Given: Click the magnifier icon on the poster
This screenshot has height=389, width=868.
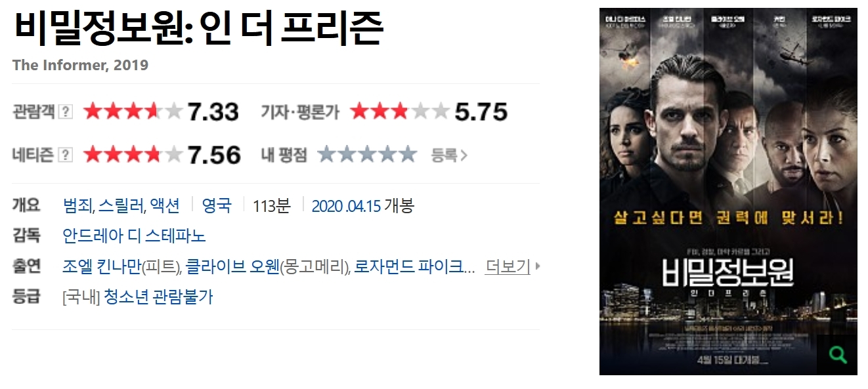Looking at the screenshot, I should (837, 355).
